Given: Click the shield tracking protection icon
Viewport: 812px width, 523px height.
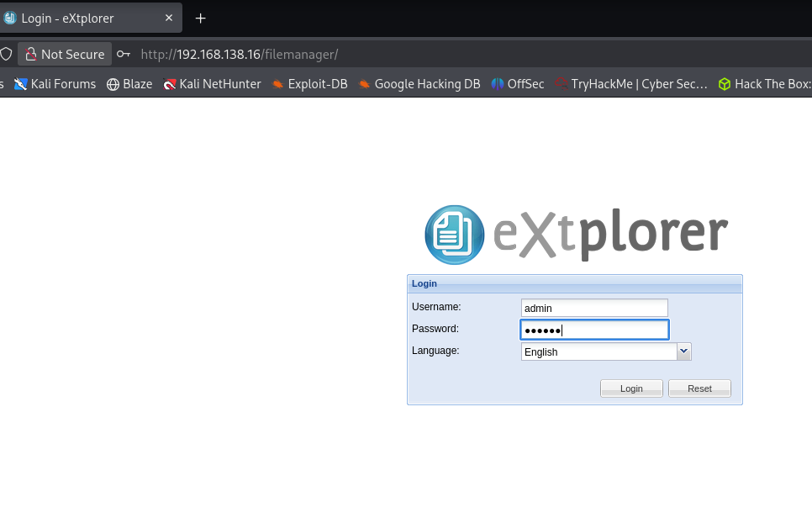Looking at the screenshot, I should click(x=6, y=54).
